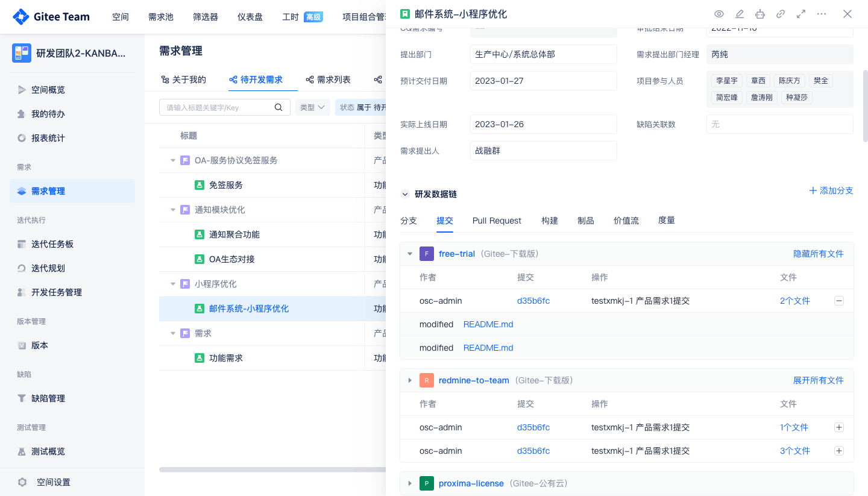868x496 pixels.
Task: Click the Gitee Team logo icon
Action: click(x=20, y=17)
